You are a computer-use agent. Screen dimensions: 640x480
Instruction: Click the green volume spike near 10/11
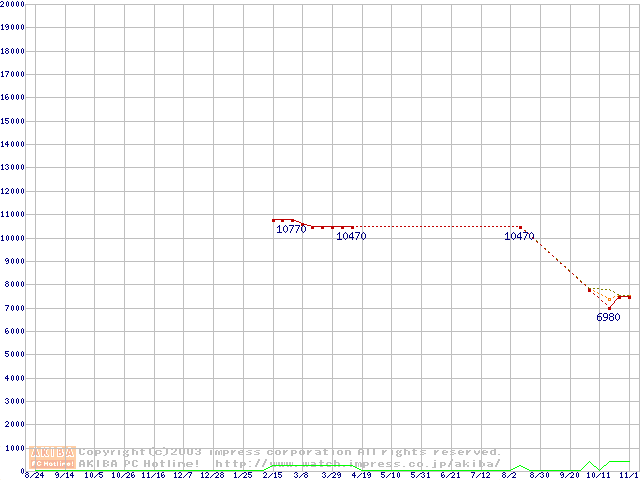click(x=590, y=463)
